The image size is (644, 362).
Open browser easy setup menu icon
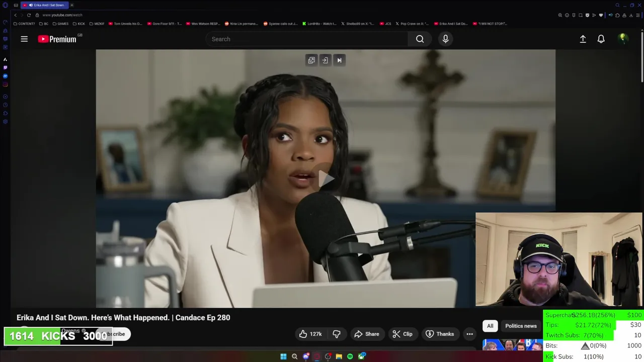[x=638, y=15]
